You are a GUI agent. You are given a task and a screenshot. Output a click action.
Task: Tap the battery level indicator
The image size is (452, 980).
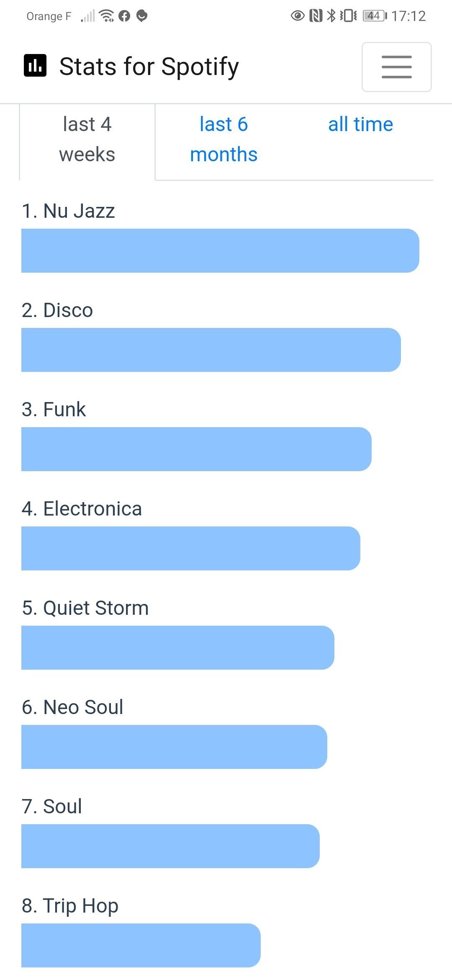375,16
